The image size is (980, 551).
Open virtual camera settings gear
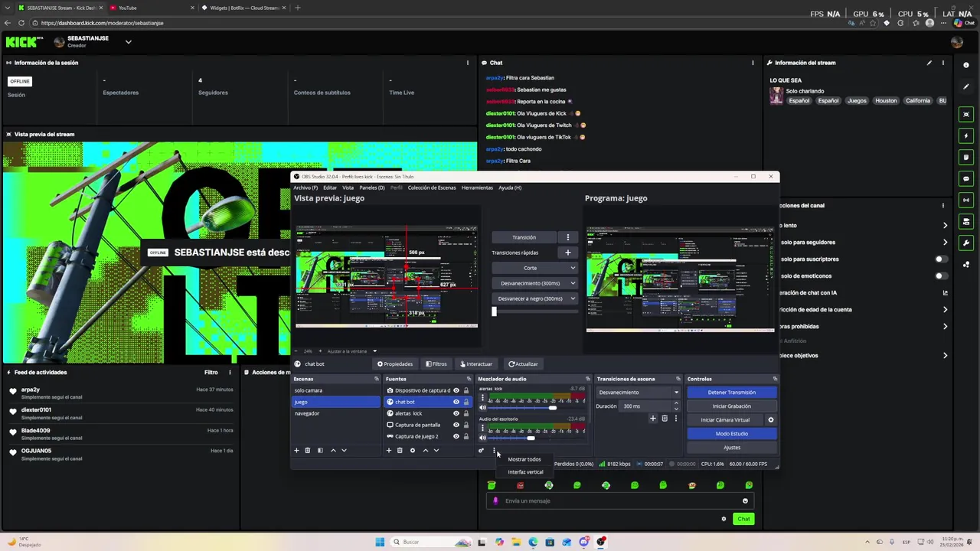tap(771, 419)
